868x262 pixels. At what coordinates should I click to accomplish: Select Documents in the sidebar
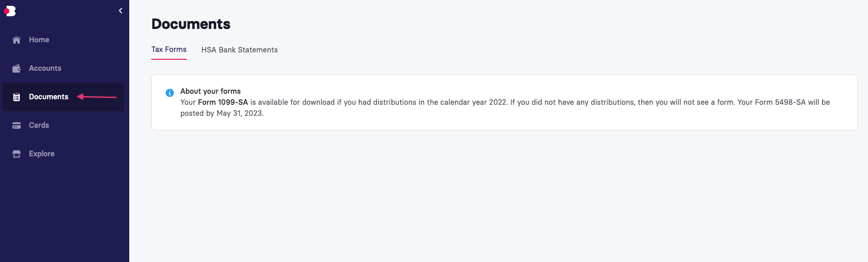(x=63, y=97)
